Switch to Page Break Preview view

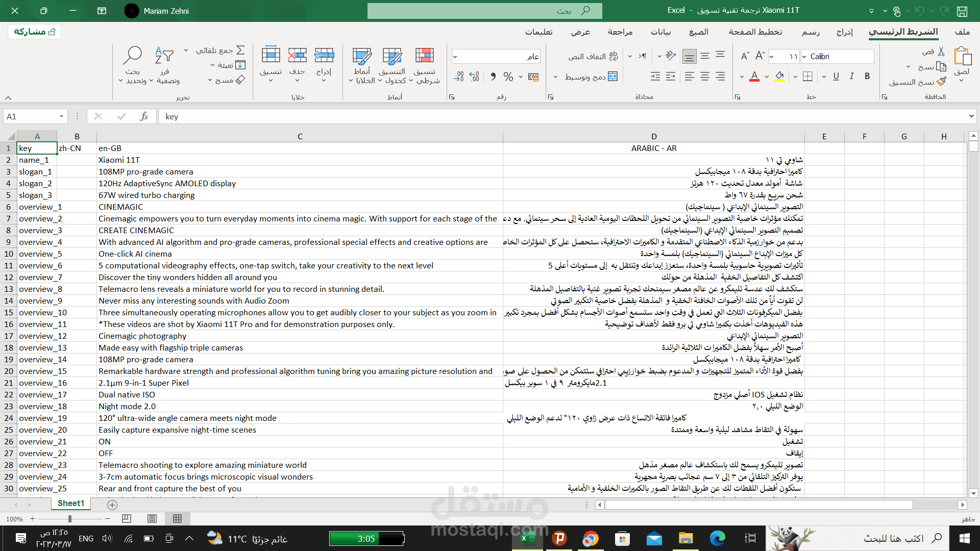[x=127, y=519]
